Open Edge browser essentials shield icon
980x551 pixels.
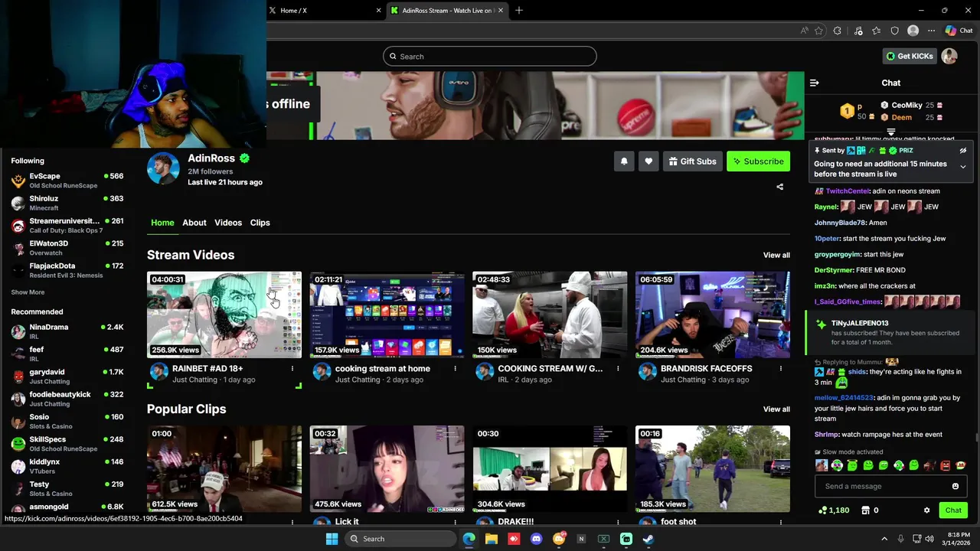tap(894, 31)
